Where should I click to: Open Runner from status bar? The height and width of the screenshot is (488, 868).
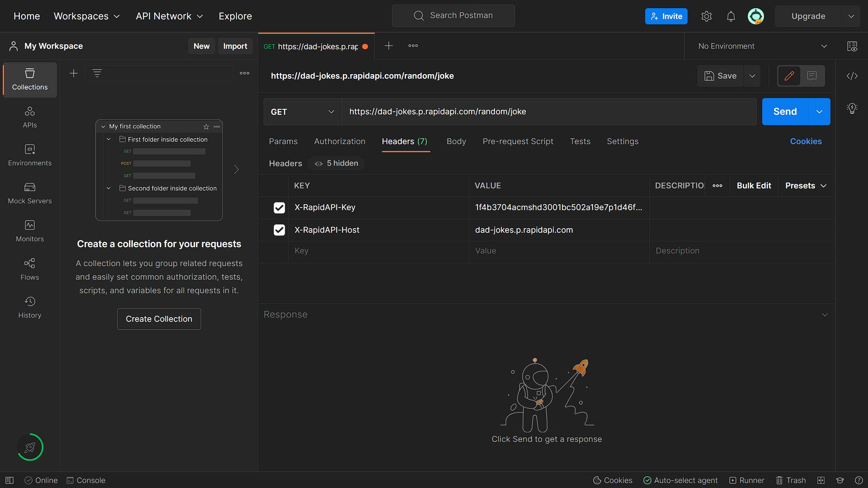[747, 480]
